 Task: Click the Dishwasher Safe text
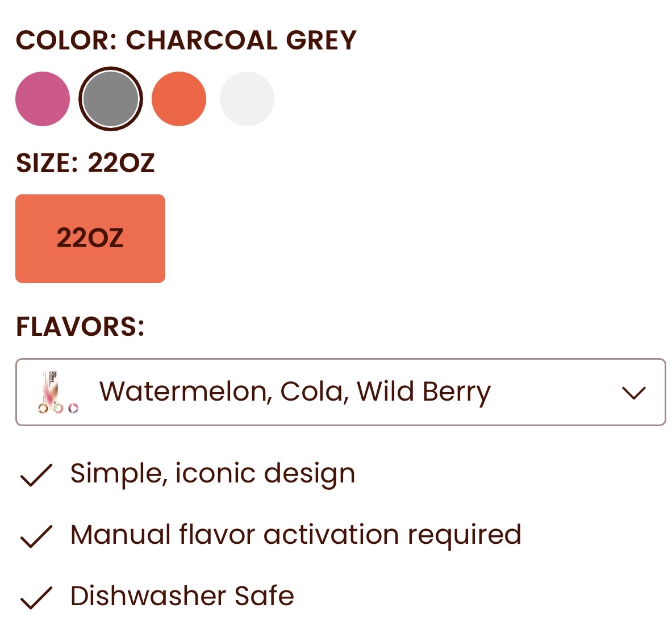182,596
